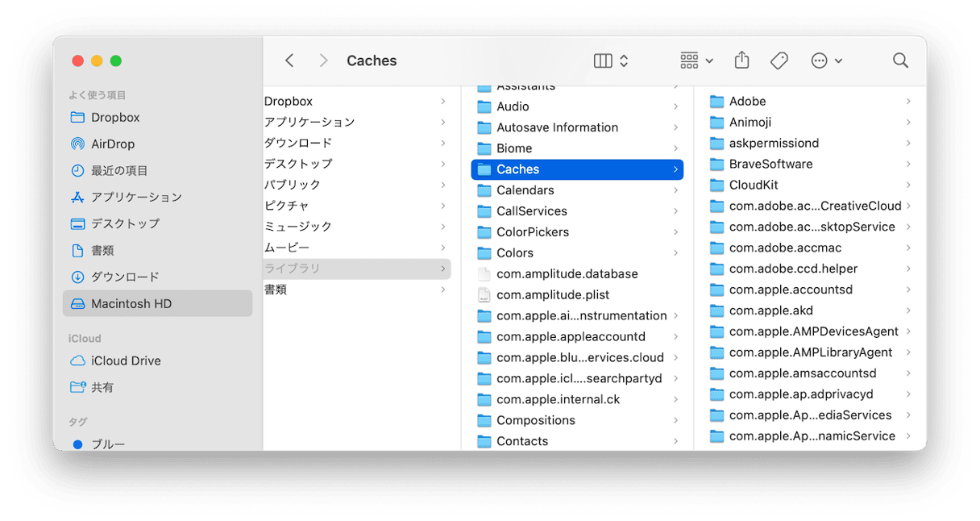Switch view using the column view icon
The width and height of the screenshot is (980, 521).
[603, 60]
